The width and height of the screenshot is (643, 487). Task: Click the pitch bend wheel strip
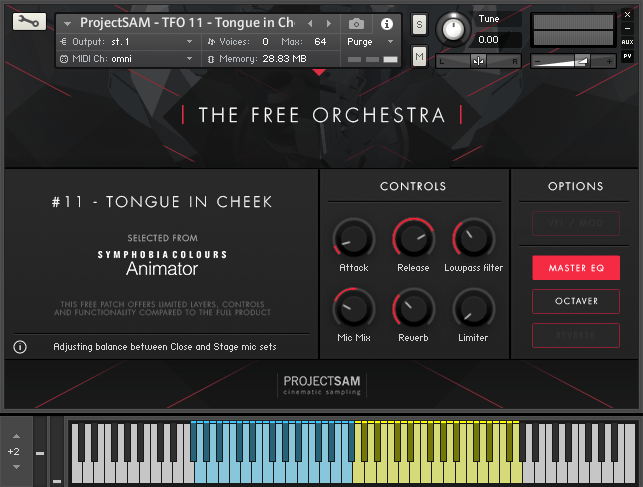pyautogui.click(x=40, y=451)
